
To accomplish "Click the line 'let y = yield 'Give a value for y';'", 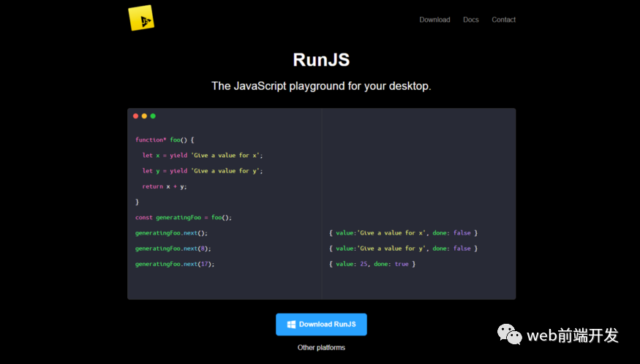I will click(203, 170).
